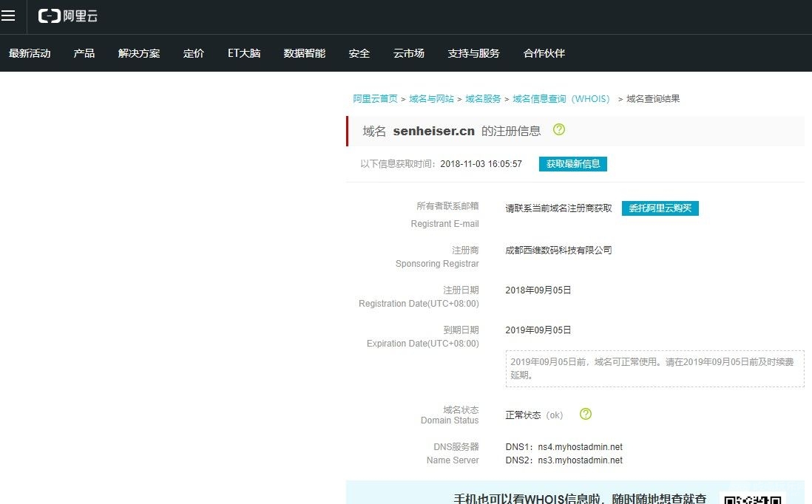Click the QR code thumbnail in banner

coord(752,498)
